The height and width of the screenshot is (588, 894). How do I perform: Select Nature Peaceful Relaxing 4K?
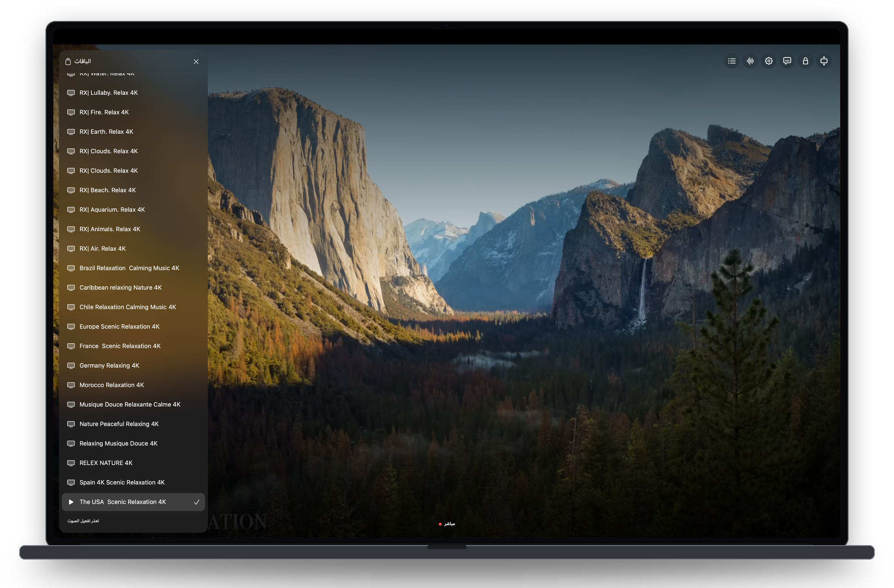pyautogui.click(x=133, y=424)
